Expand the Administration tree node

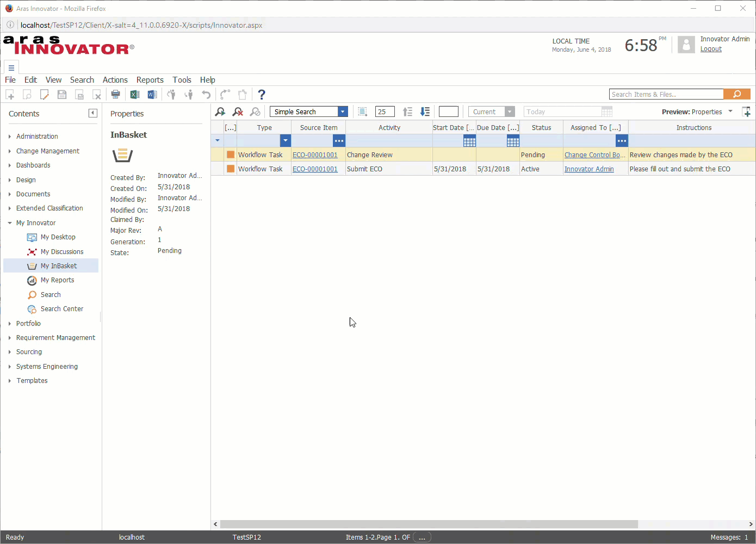[x=10, y=137]
